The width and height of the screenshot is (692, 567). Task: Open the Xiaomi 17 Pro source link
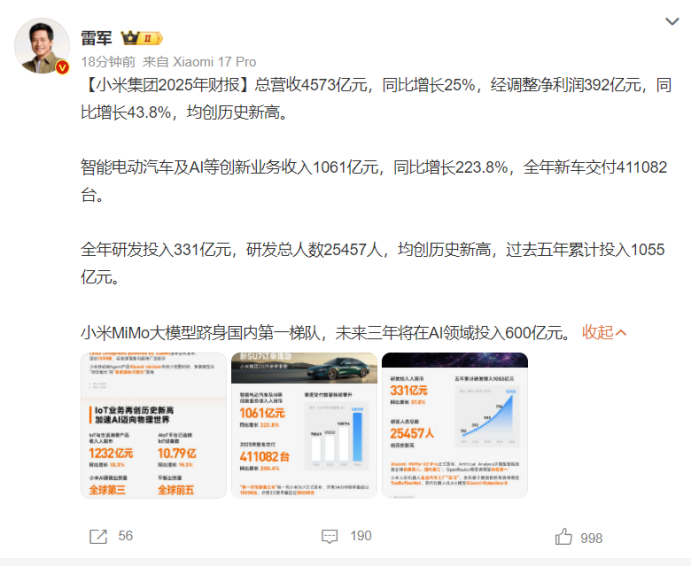click(214, 62)
